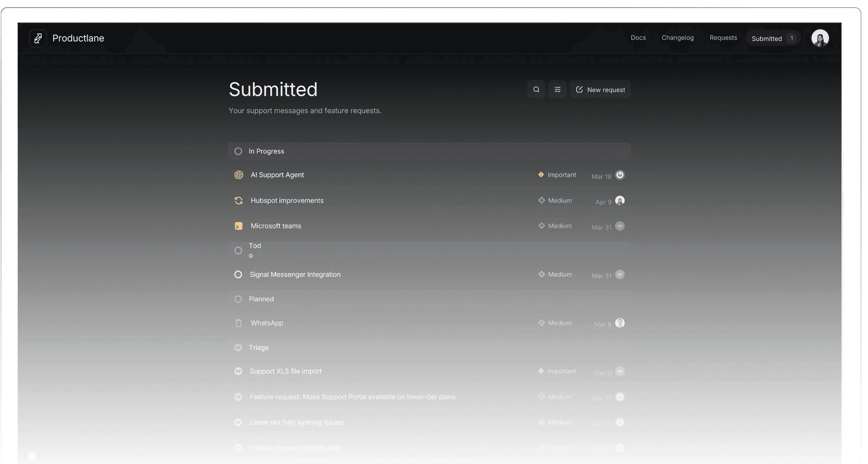Viewport: 868px width, 464px height.
Task: Click the Important priority marker on AI Support Agent
Action: [x=541, y=175]
